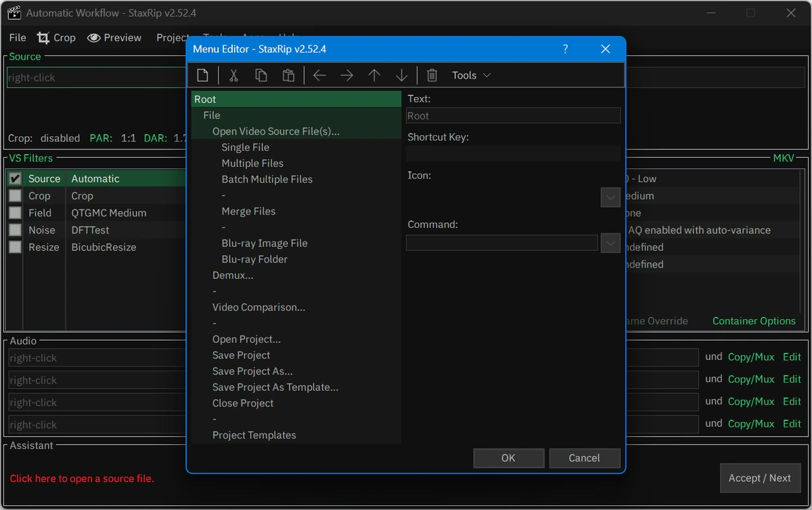Viewport: 812px width, 510px height.
Task: Click Cancel in the Menu Editor
Action: tap(584, 458)
